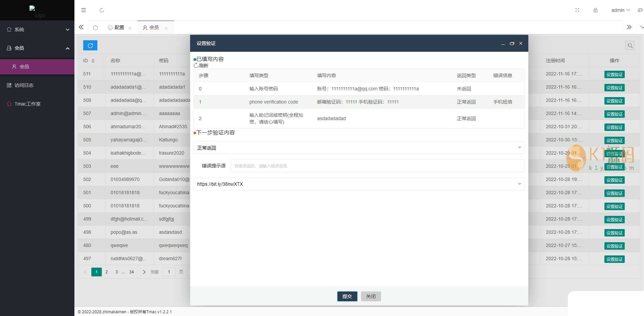Click the 关闭 button in dialog footer
Screen dimensions: 644x316
371,296
